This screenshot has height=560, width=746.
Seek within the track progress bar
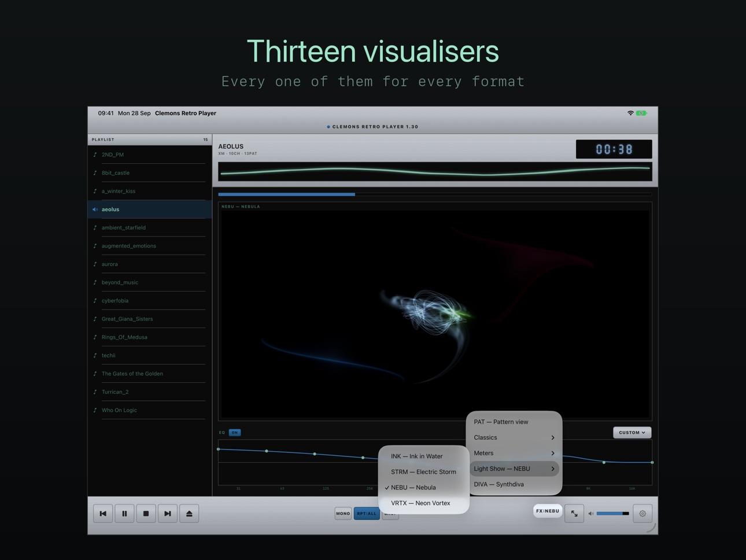point(435,194)
